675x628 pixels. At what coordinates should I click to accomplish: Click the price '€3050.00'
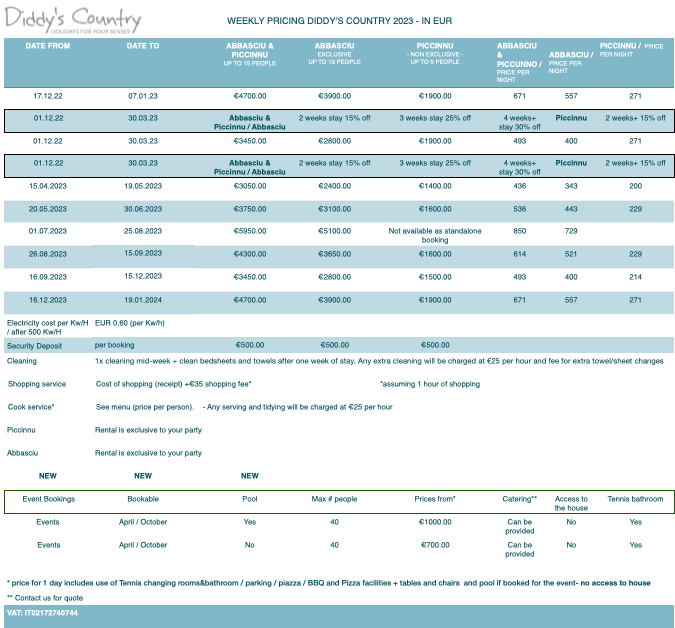coord(250,186)
